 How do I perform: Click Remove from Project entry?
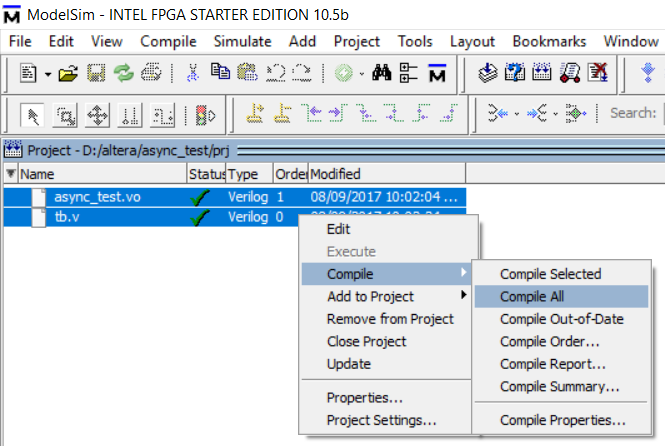click(390, 319)
